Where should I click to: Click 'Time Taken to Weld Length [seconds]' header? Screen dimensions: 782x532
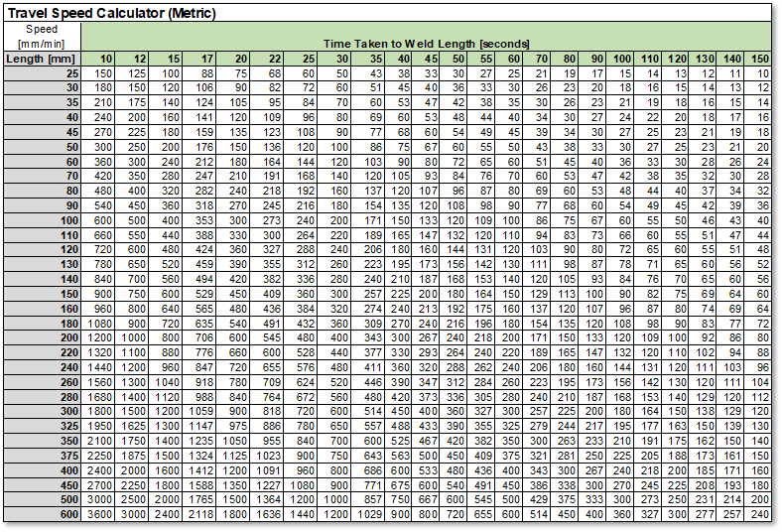point(427,44)
